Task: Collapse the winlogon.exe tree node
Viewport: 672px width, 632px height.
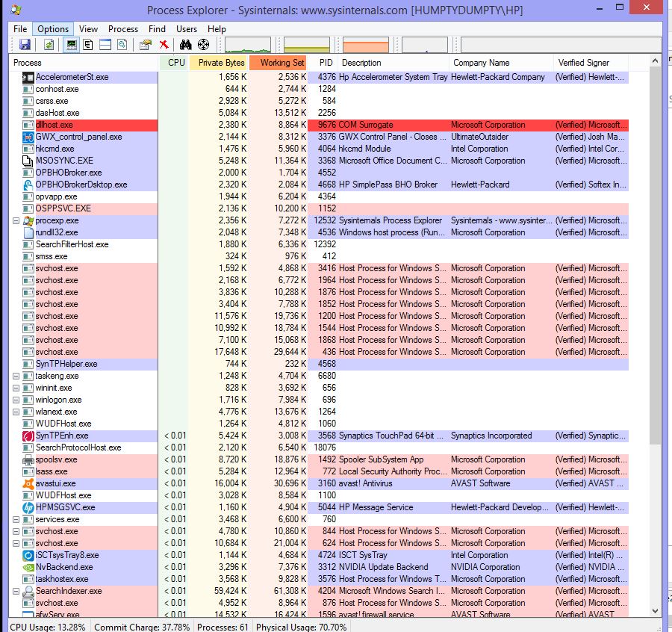Action: [16, 400]
